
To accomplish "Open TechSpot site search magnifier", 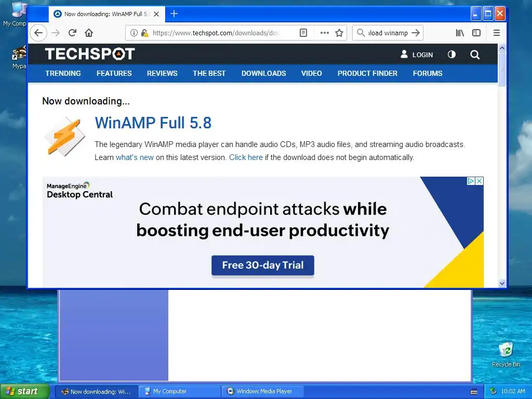I will tap(475, 55).
